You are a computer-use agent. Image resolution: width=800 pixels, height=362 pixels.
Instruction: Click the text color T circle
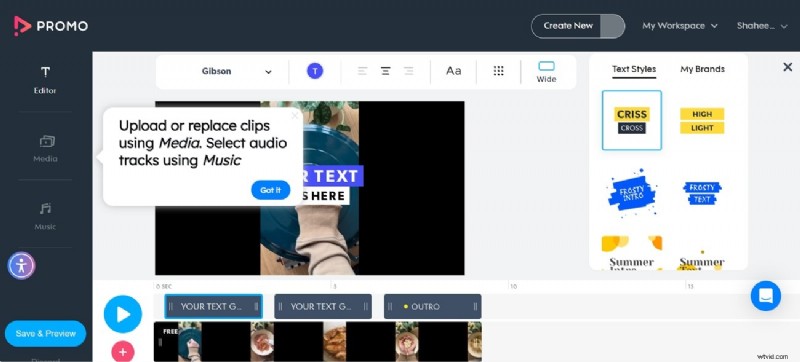[x=315, y=71]
